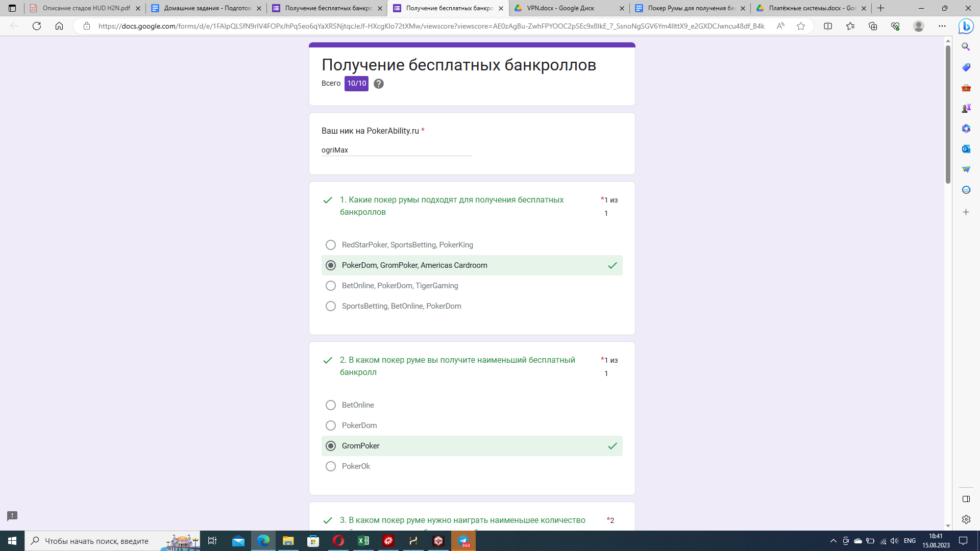This screenshot has width=980, height=551.
Task: Click the nickname field containing ogriMax
Action: 397,150
